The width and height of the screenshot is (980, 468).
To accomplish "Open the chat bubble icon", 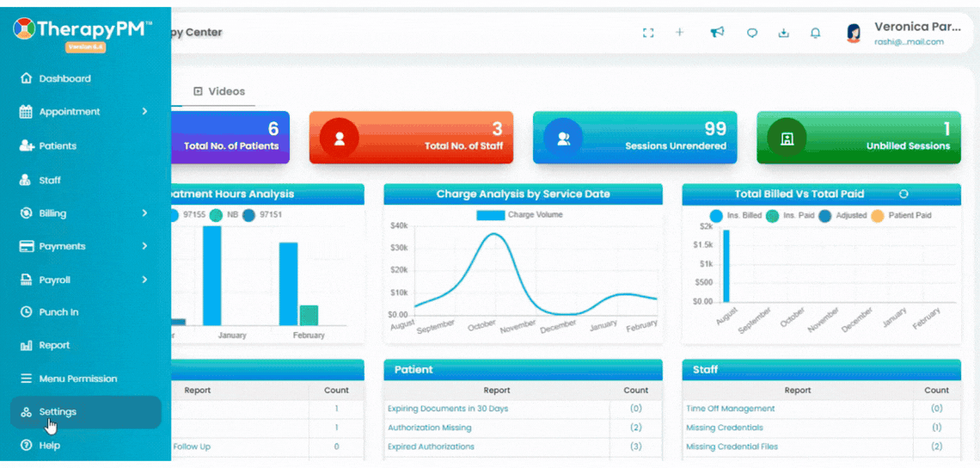I will coord(752,34).
